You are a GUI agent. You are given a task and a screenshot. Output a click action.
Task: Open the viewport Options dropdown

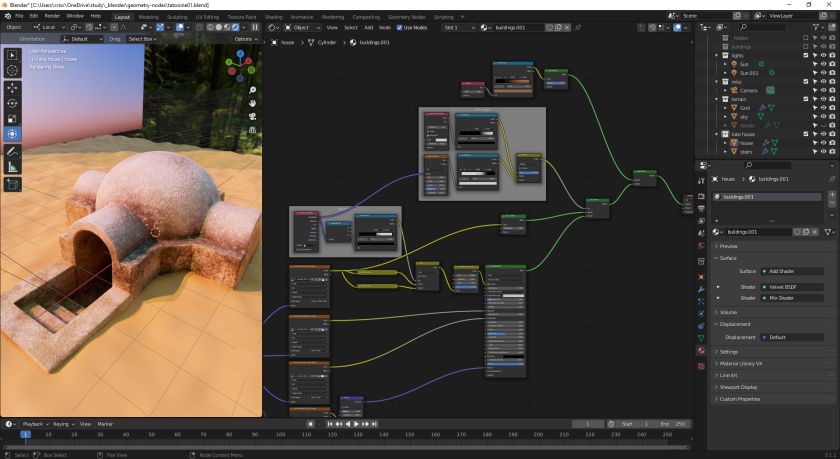pos(246,39)
